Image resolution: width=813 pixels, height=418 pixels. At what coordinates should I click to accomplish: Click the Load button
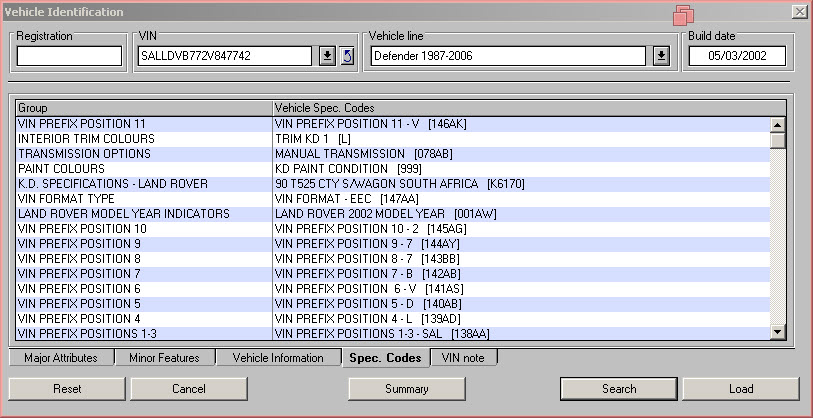click(x=741, y=389)
